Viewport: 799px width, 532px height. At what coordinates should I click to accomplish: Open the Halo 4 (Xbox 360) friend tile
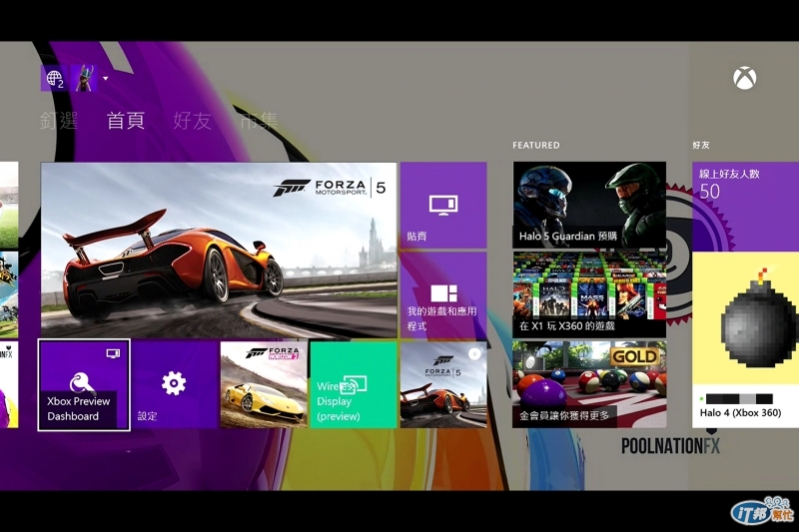click(x=745, y=340)
